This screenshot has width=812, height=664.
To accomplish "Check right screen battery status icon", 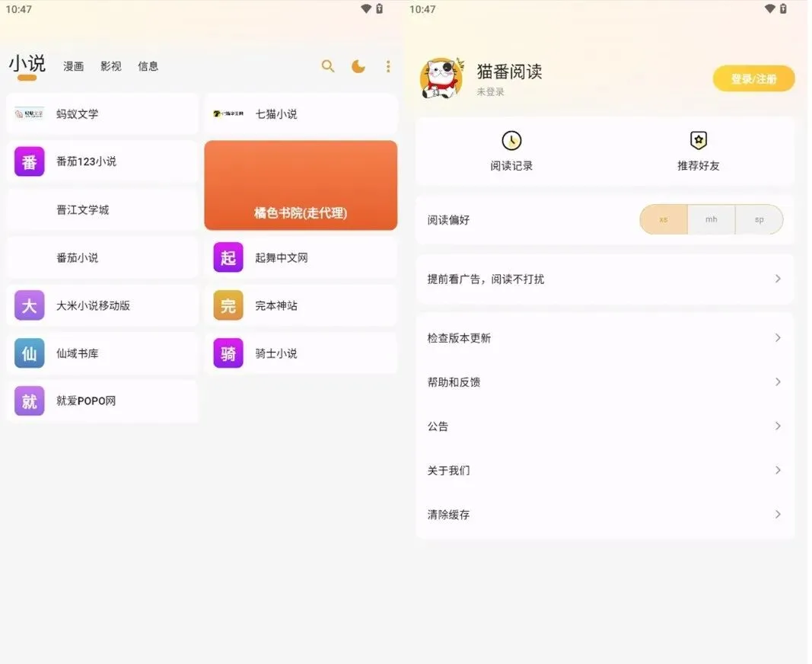I will coord(783,9).
